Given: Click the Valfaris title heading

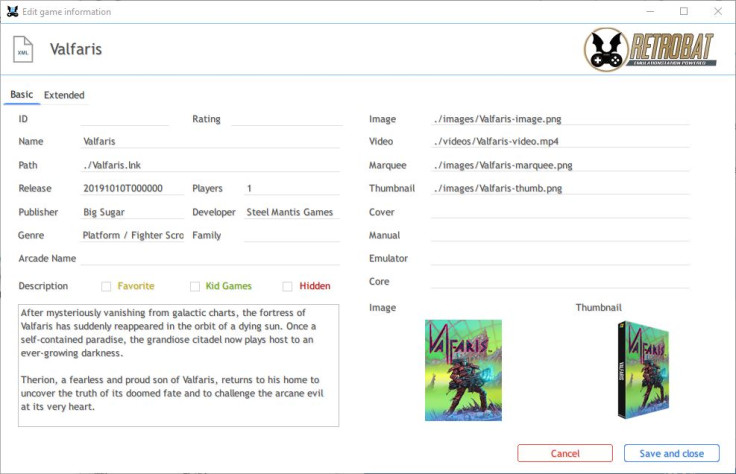Looking at the screenshot, I should click(76, 49).
